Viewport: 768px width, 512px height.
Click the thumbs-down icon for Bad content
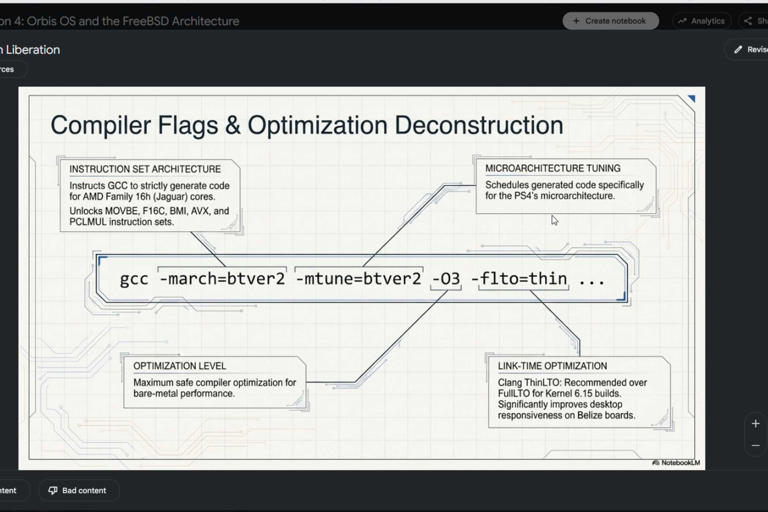(x=53, y=490)
